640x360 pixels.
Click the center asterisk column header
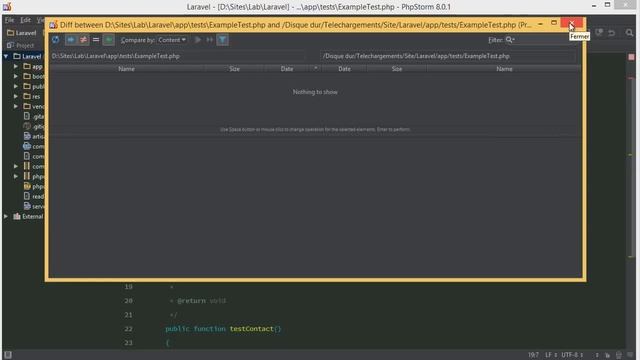coord(316,68)
